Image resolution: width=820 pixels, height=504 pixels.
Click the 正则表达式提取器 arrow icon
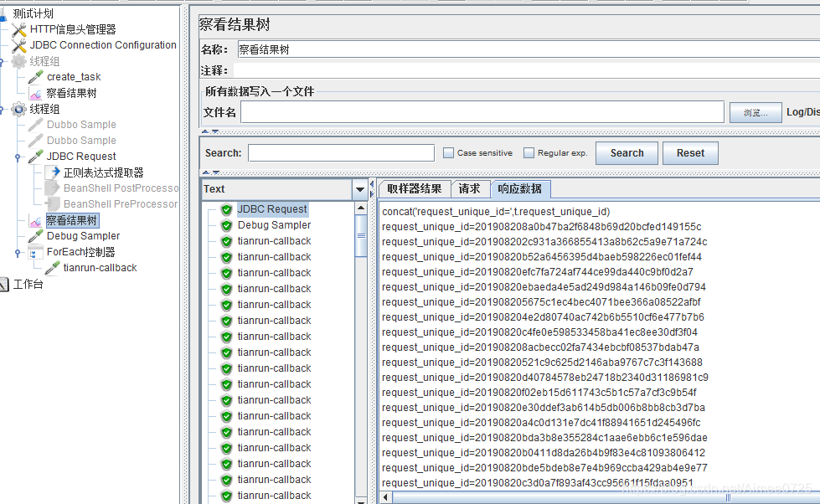pos(52,172)
